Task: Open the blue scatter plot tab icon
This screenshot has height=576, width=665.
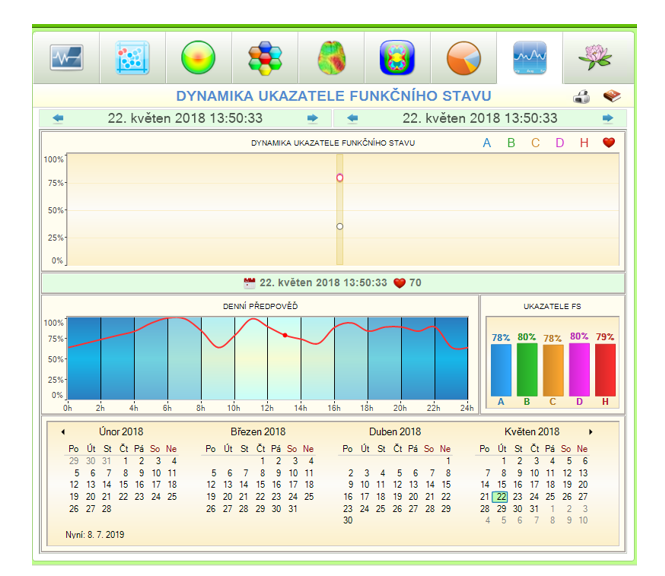Action: click(132, 57)
